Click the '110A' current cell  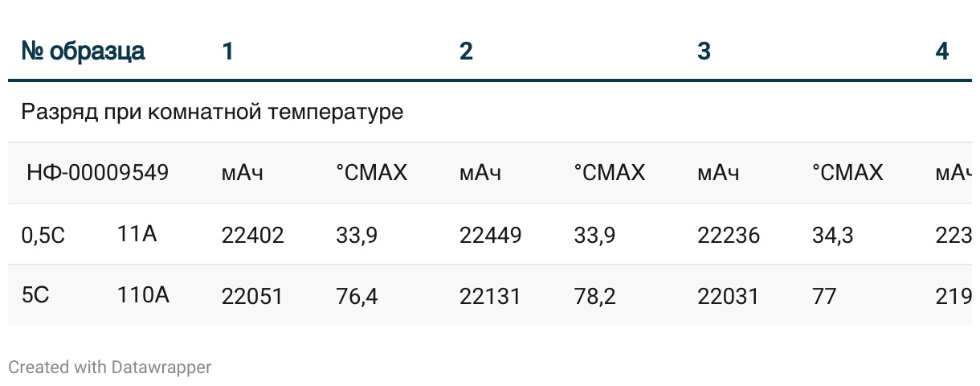143,295
